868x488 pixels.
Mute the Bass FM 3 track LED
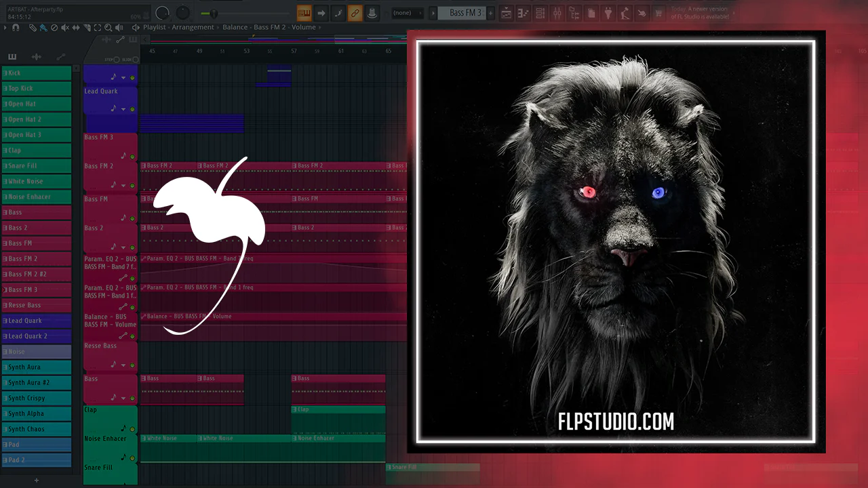tap(132, 156)
